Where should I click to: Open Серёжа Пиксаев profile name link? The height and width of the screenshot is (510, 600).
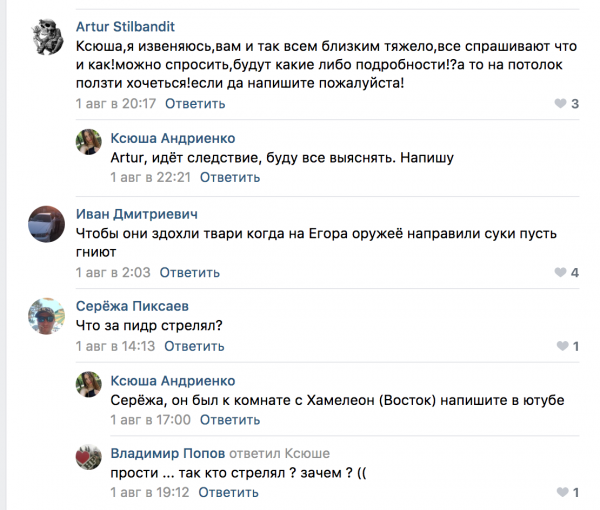(x=132, y=306)
